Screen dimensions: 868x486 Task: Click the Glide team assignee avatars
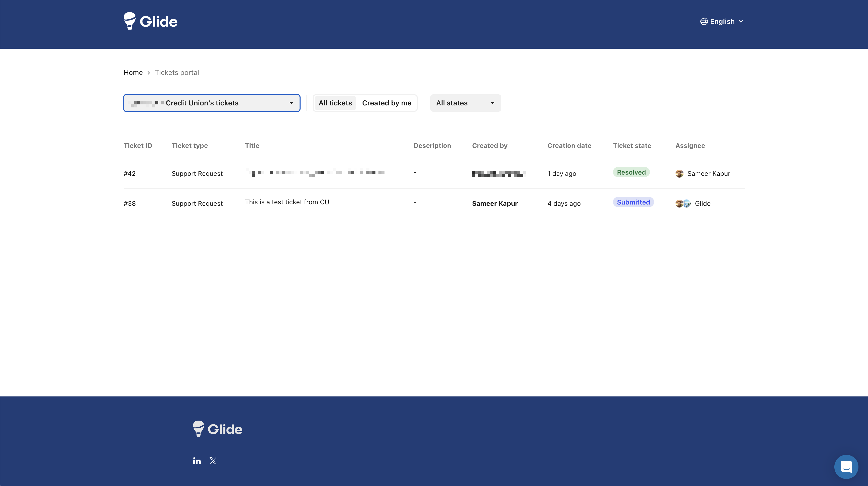click(683, 204)
